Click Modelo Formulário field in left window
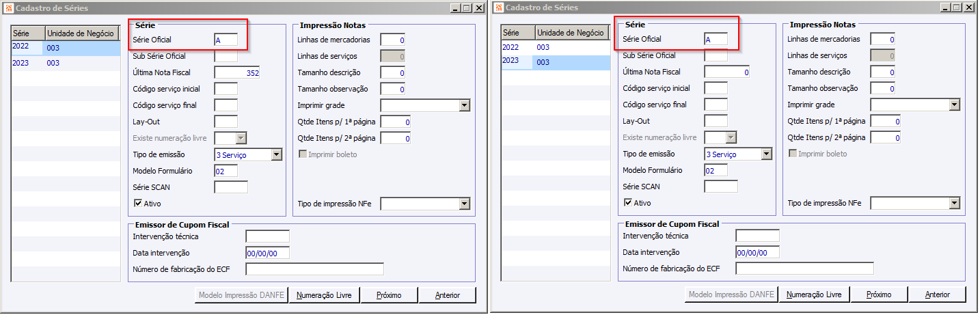This screenshot has width=980, height=315. coord(226,171)
